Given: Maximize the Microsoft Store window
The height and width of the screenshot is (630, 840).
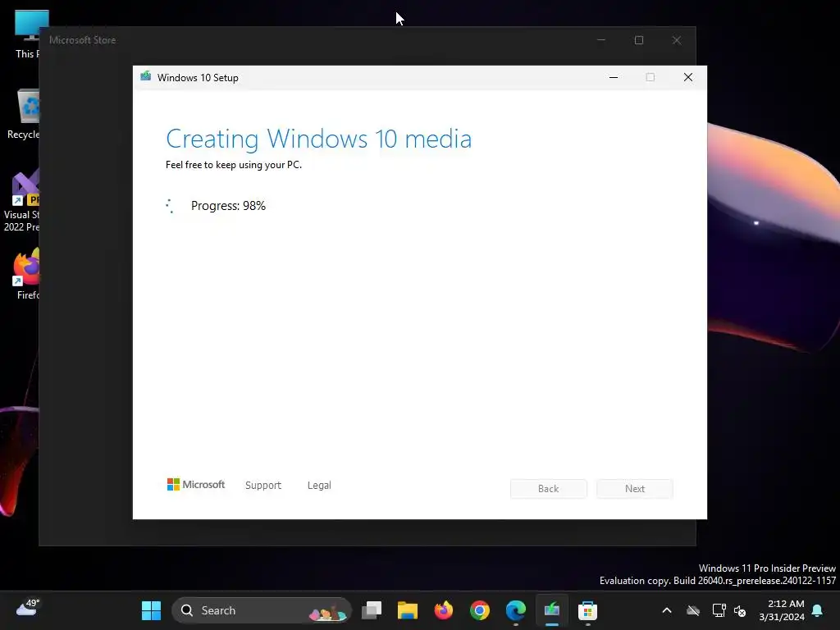Looking at the screenshot, I should pyautogui.click(x=638, y=40).
